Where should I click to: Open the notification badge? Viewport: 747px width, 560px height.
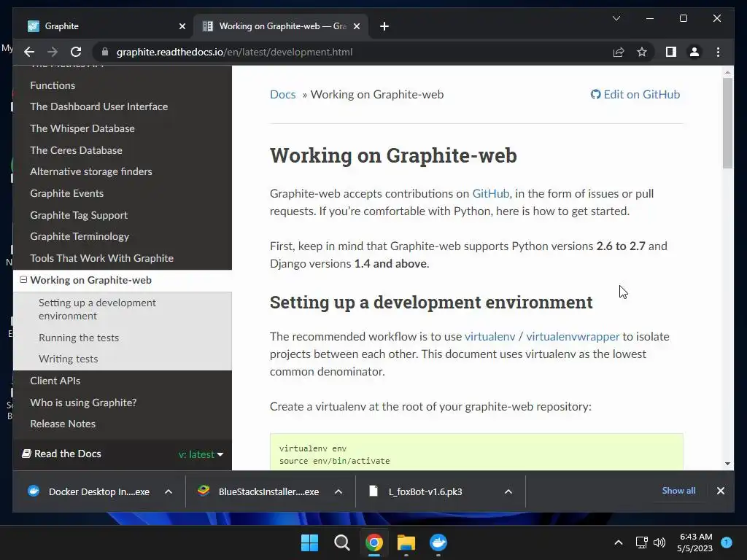point(726,542)
